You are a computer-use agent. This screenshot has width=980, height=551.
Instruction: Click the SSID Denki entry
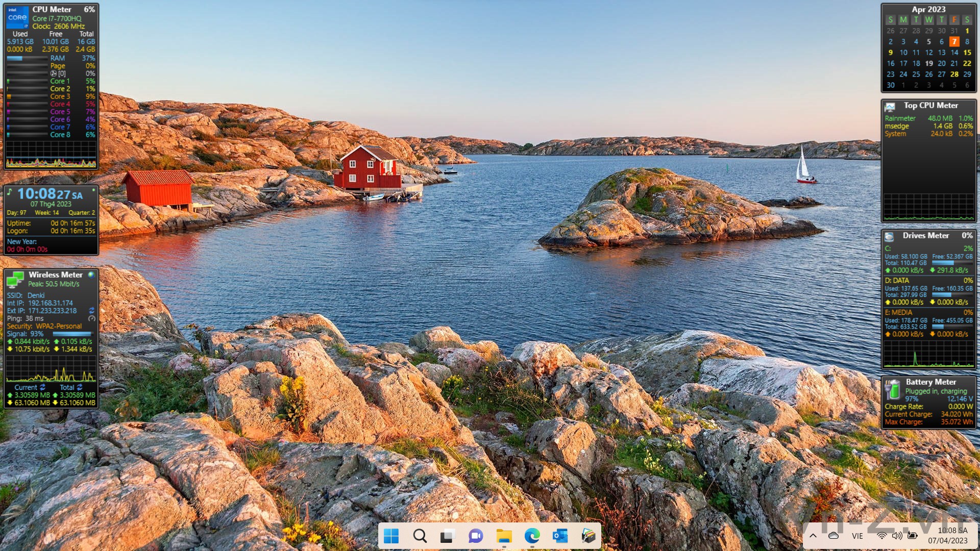pyautogui.click(x=26, y=295)
